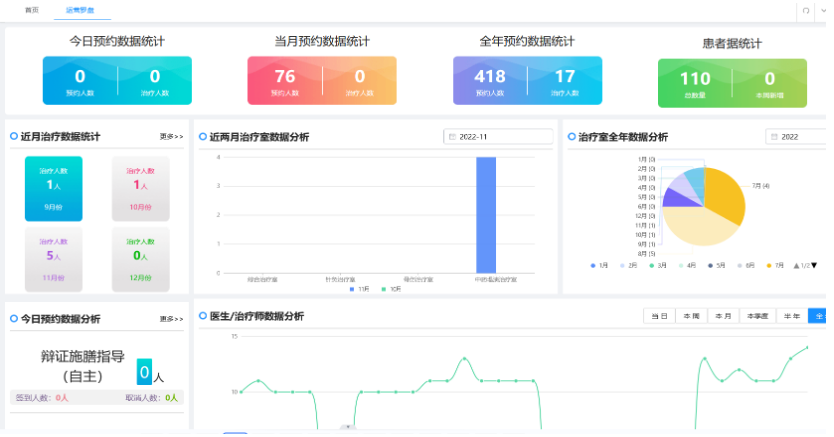Viewport: 834px width, 437px height.
Task: Click 更多>> in 今日预约数据分析 panel
Action: (171, 319)
